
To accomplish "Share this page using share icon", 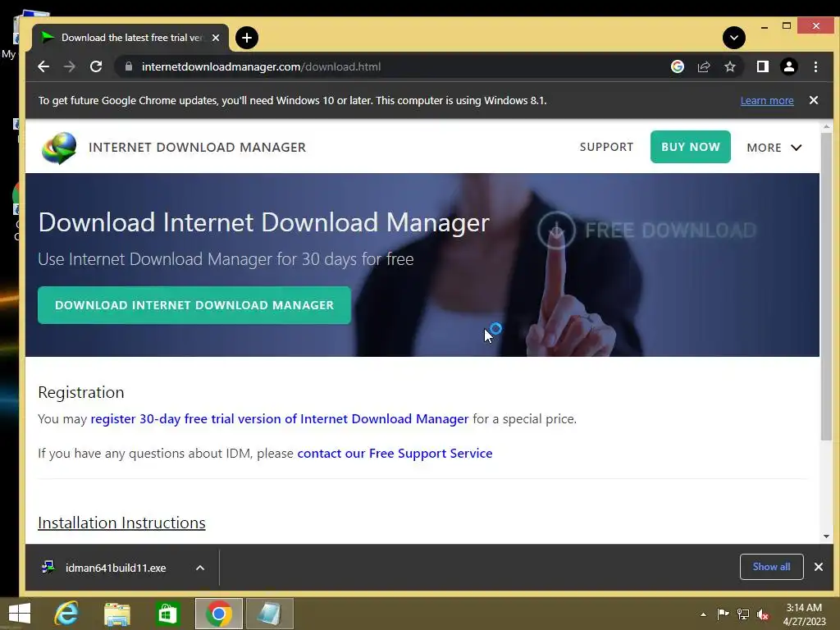I will [703, 66].
